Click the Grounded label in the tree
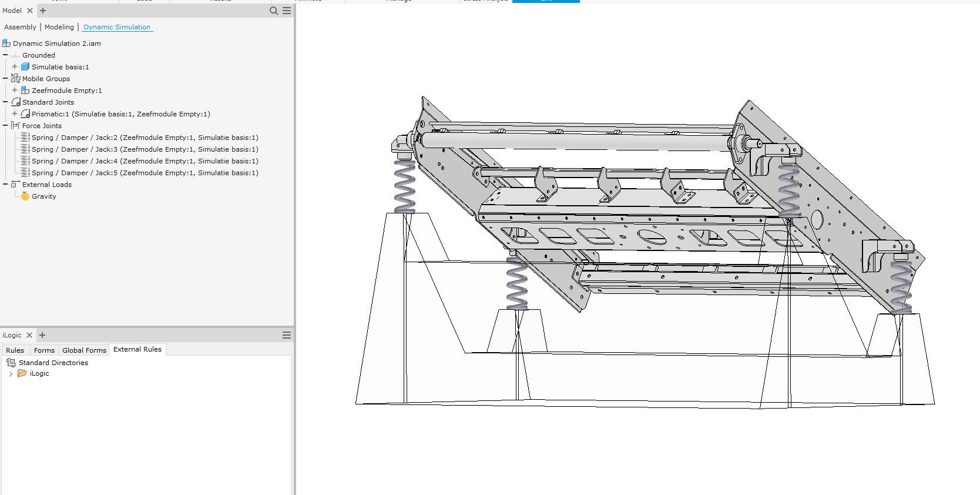 [39, 55]
